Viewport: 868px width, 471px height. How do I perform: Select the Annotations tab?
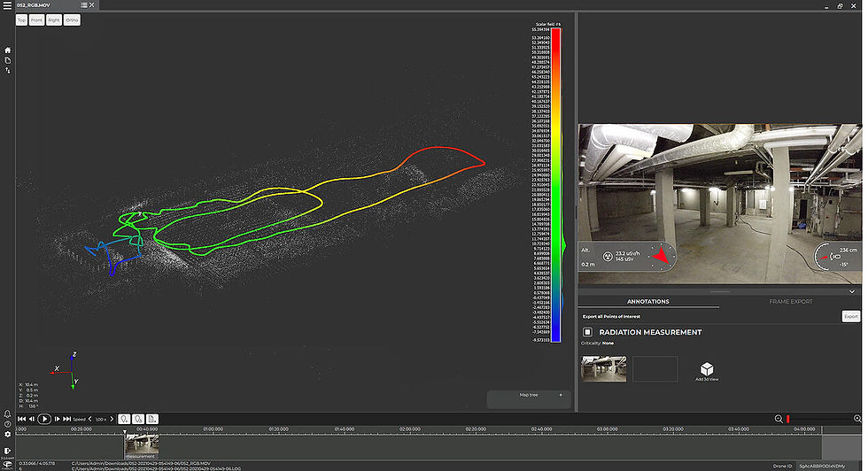click(647, 302)
